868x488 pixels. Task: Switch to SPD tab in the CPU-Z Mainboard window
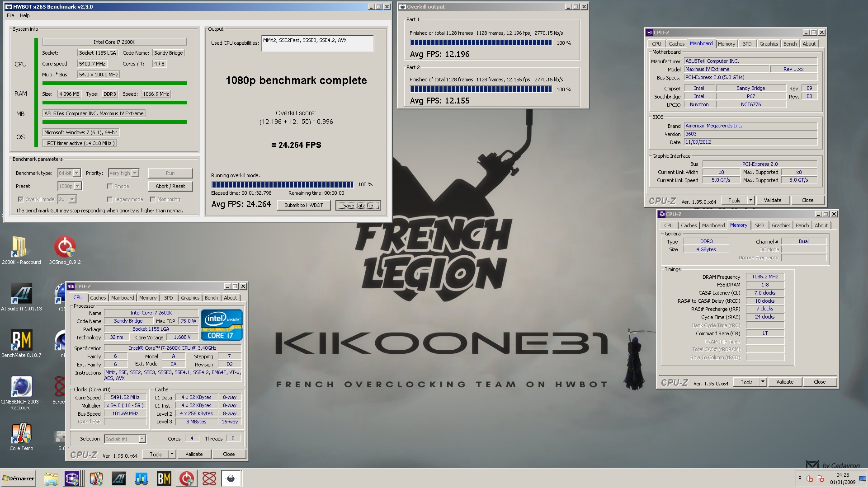(747, 44)
